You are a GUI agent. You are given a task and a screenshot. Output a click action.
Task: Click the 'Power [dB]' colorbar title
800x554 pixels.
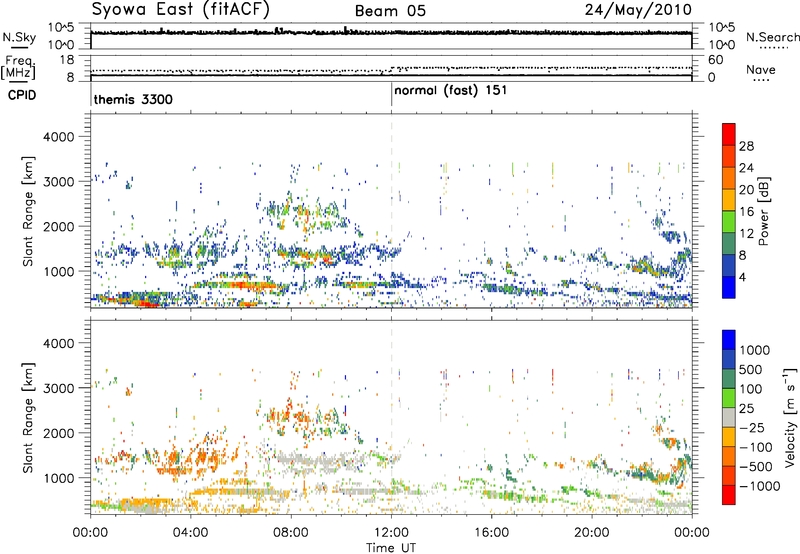tap(763, 211)
